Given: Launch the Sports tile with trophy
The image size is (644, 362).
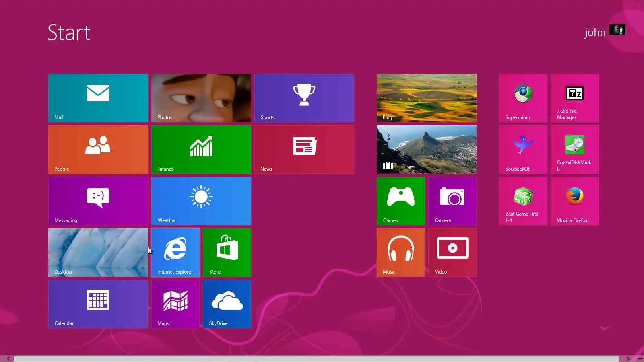Looking at the screenshot, I should 304,98.
